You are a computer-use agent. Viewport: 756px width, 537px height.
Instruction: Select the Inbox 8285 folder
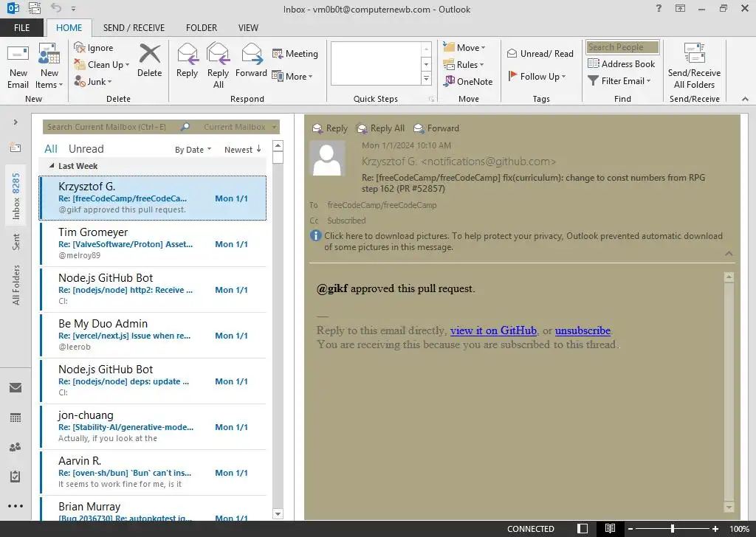coord(16,195)
